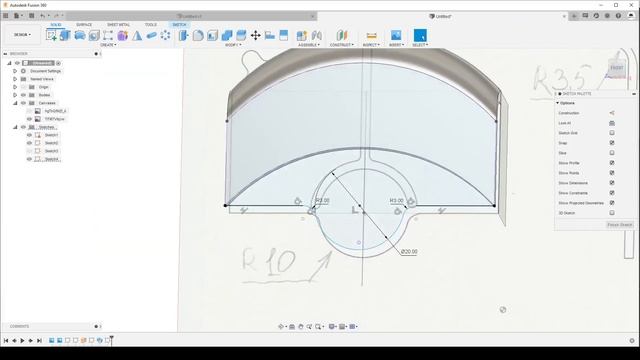Switch to the Sketch tab

coord(179,25)
